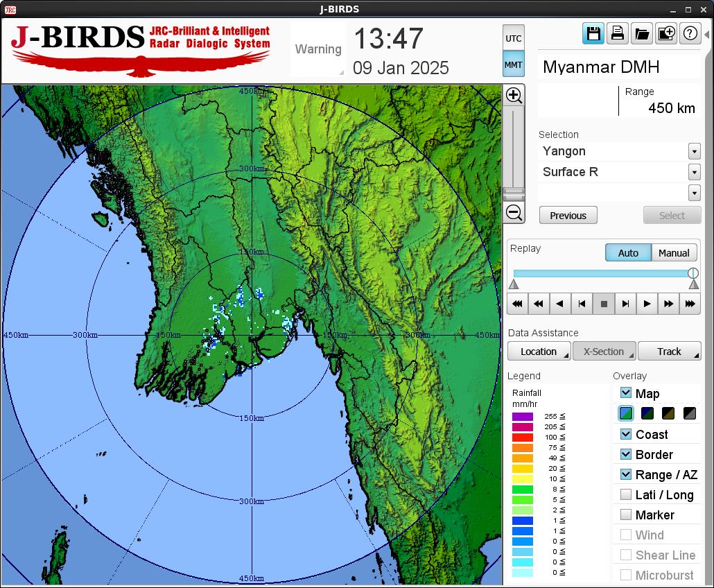Step back one frame
Screen dimensions: 714x588
(582, 304)
